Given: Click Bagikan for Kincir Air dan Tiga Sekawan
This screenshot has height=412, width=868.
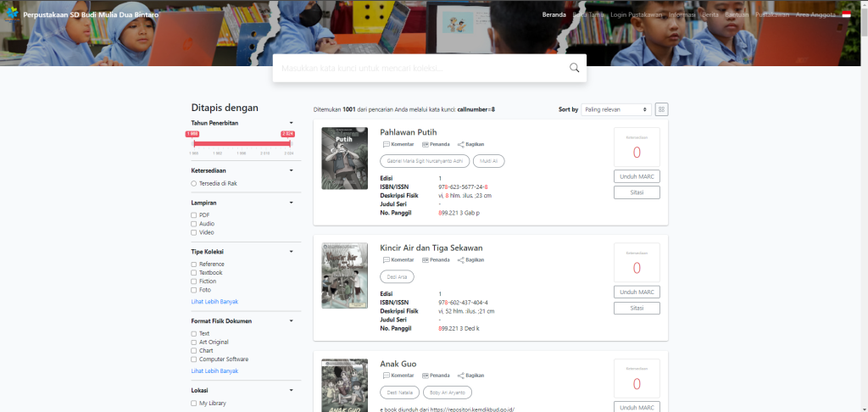Looking at the screenshot, I should point(470,259).
